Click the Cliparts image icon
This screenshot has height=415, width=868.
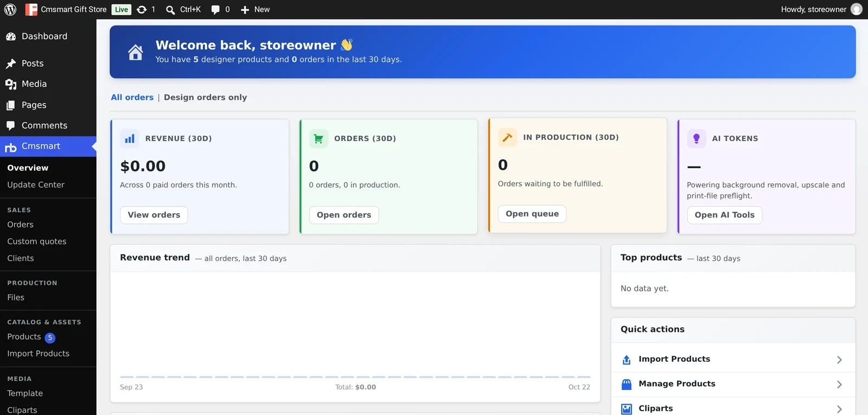(627, 409)
